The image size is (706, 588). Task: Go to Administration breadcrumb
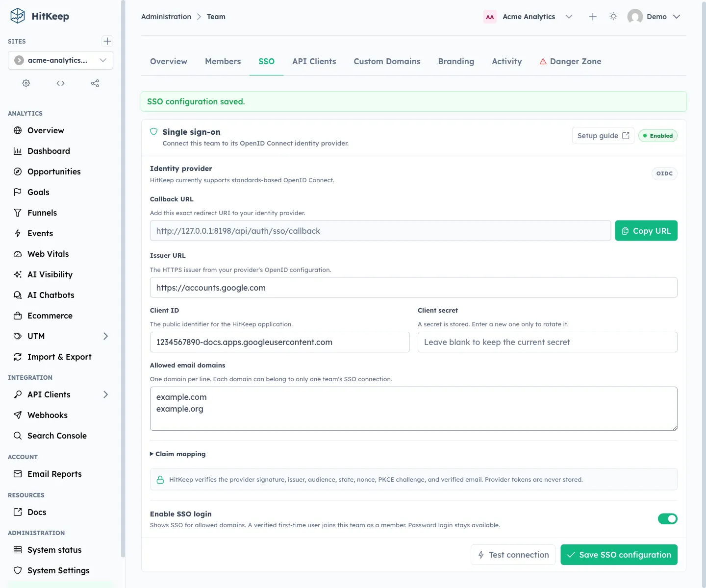pyautogui.click(x=166, y=17)
